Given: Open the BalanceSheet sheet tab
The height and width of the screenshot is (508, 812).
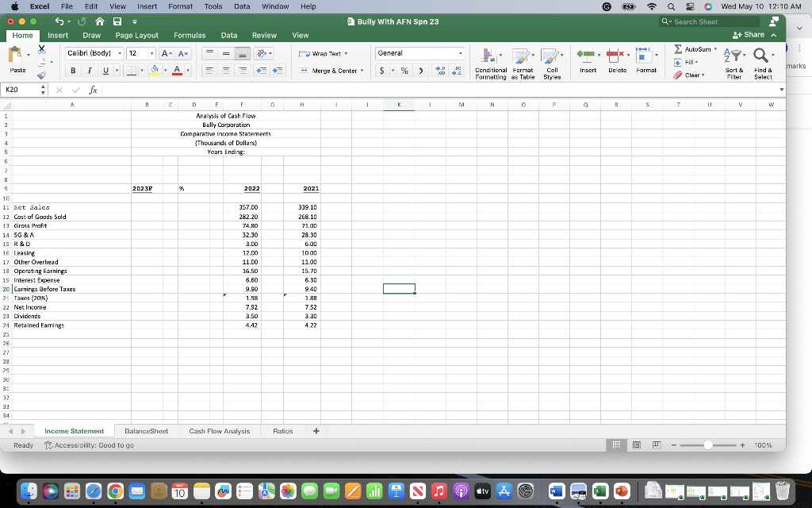Looking at the screenshot, I should tap(146, 429).
